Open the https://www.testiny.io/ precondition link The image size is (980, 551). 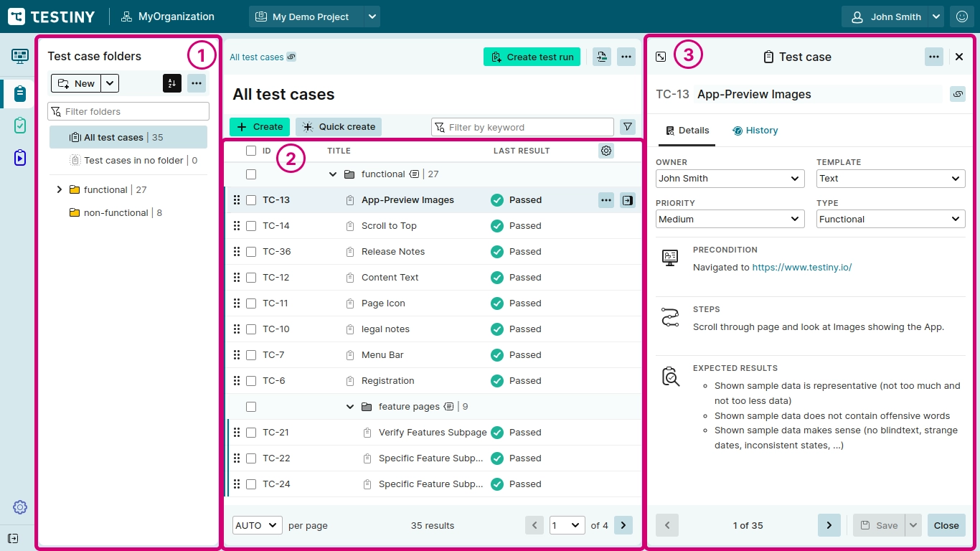click(x=801, y=268)
